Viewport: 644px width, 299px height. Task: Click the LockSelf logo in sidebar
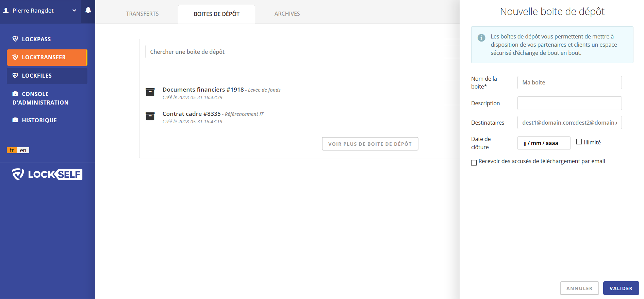click(47, 174)
